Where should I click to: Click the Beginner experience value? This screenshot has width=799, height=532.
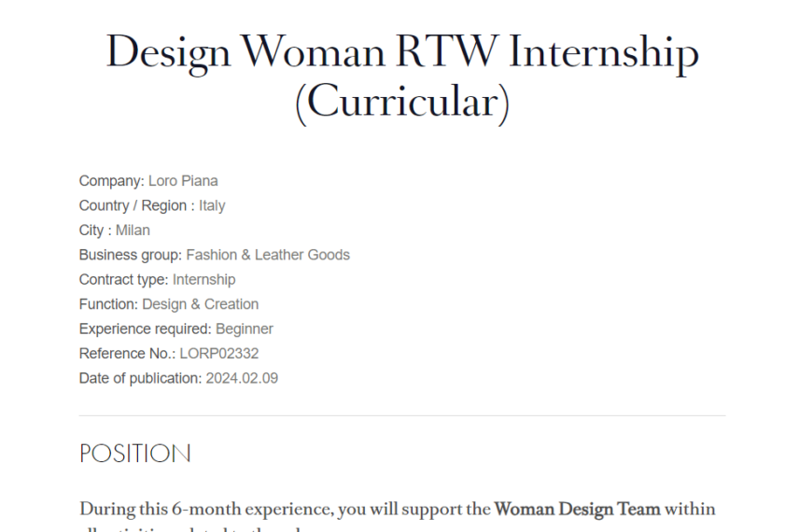click(x=245, y=329)
